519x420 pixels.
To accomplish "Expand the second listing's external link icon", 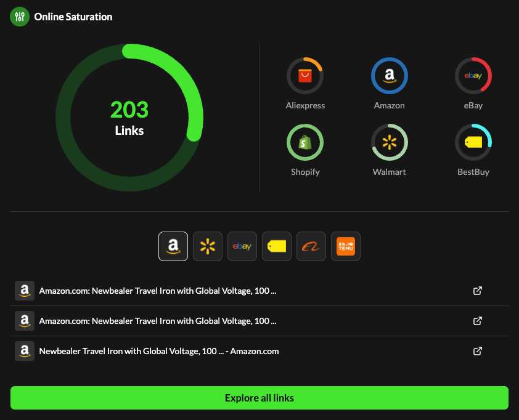I will tap(478, 321).
